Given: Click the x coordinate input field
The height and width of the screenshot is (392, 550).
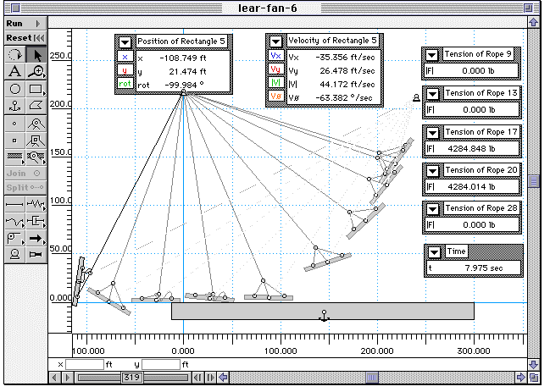Looking at the screenshot, I should (85, 364).
